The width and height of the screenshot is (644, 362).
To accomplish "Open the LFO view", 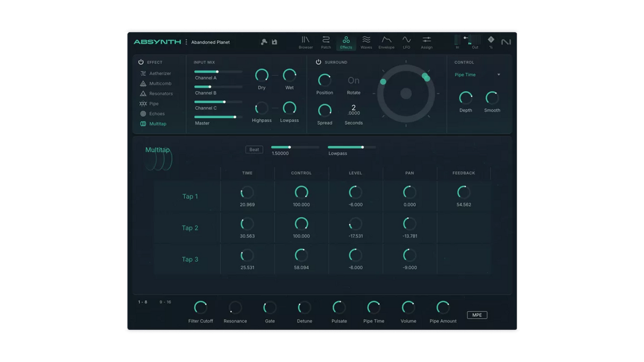I will click(x=406, y=42).
